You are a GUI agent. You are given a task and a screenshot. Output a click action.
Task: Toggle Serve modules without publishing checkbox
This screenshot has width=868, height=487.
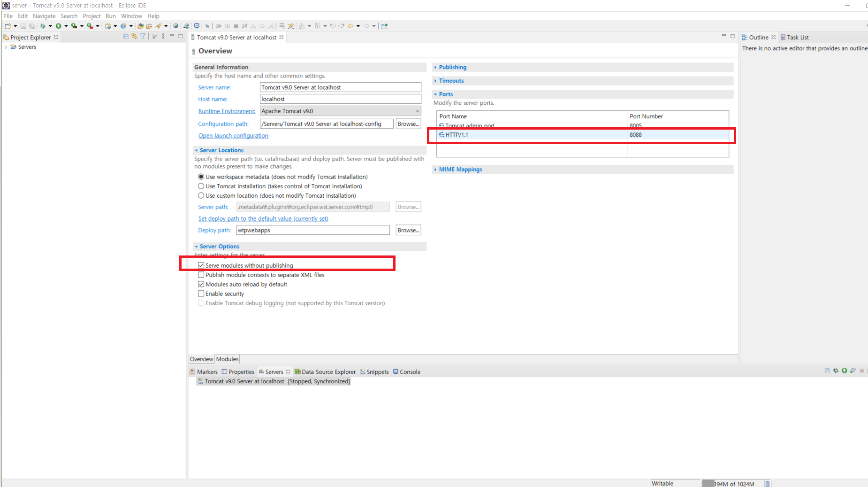click(x=201, y=265)
